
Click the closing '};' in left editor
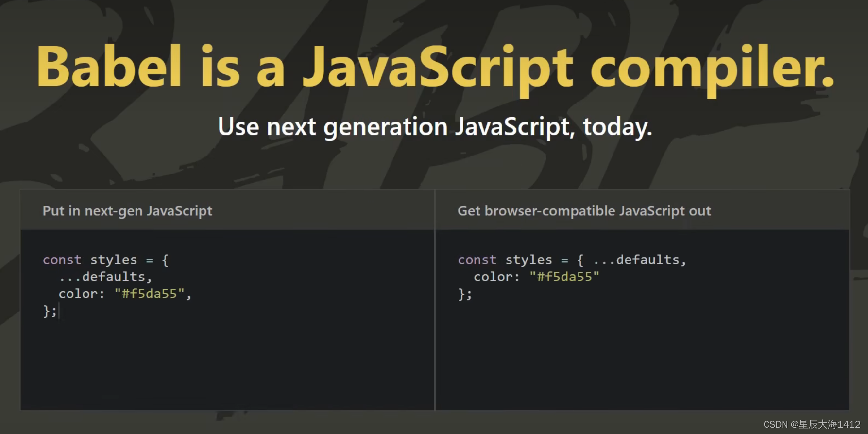(x=50, y=311)
